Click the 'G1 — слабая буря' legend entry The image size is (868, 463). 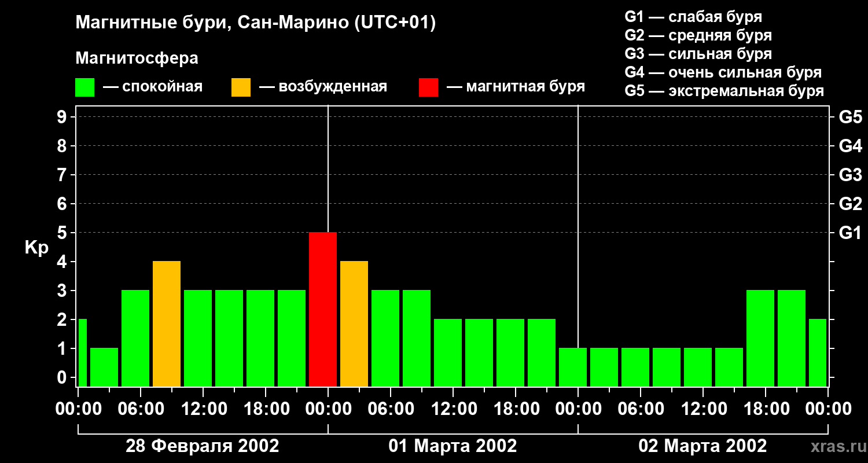693,17
